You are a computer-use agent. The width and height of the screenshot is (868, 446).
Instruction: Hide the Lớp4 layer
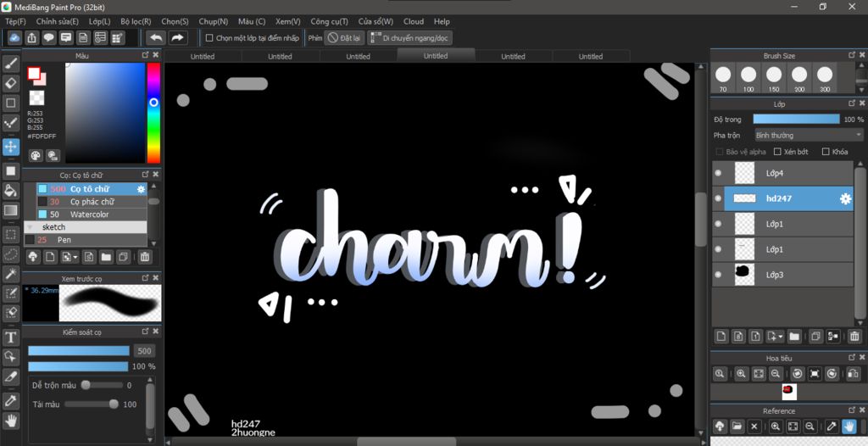[x=719, y=173]
